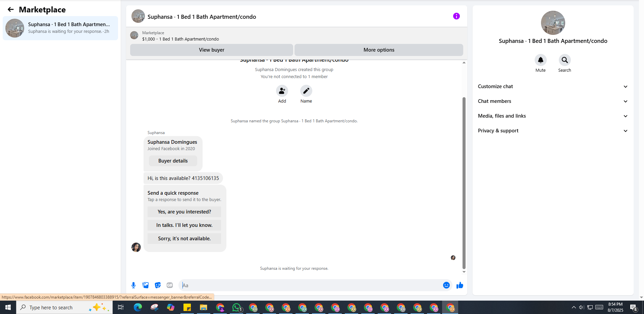Click the chat's vertical scrollbar thumb
Viewport: 644px width, 314px height.
point(464,183)
